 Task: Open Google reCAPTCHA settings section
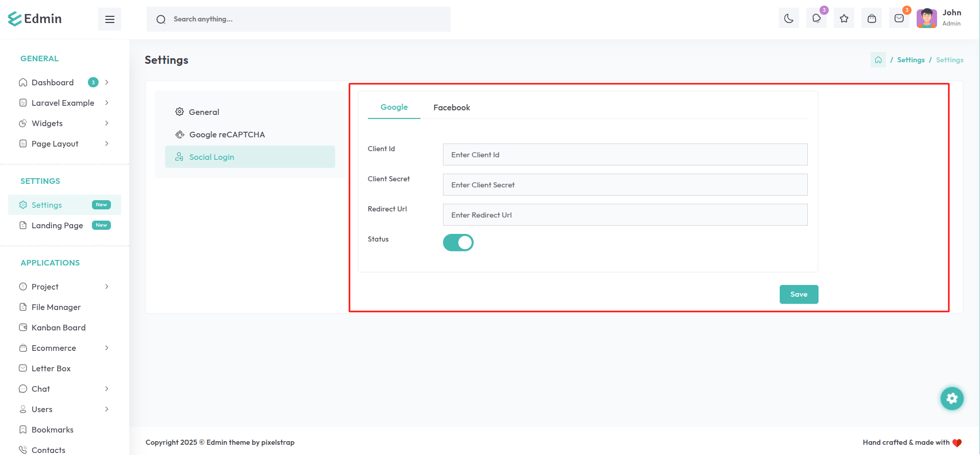tap(227, 134)
